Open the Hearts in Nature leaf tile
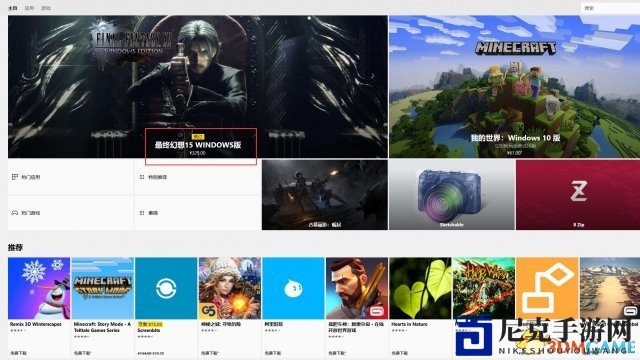This screenshot has width=640, height=360. click(x=420, y=288)
